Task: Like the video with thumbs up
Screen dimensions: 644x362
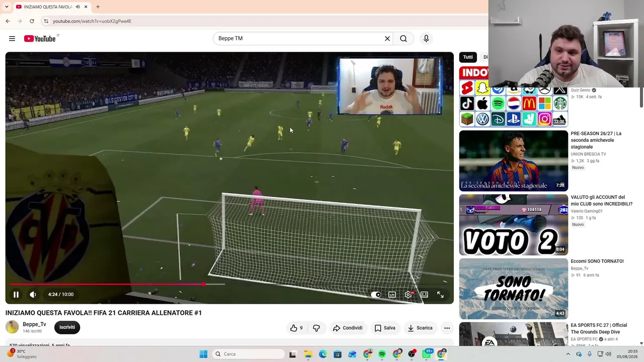Action: [296, 328]
